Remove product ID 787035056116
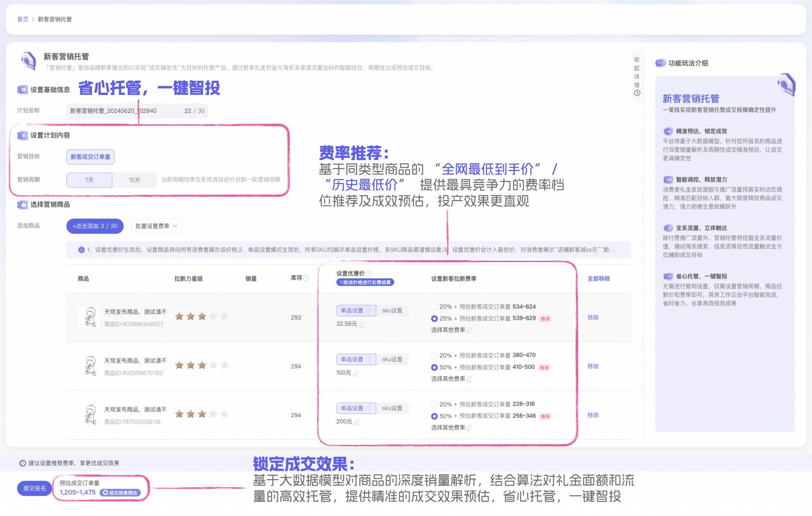Viewport: 812px width, 516px height. (x=593, y=415)
